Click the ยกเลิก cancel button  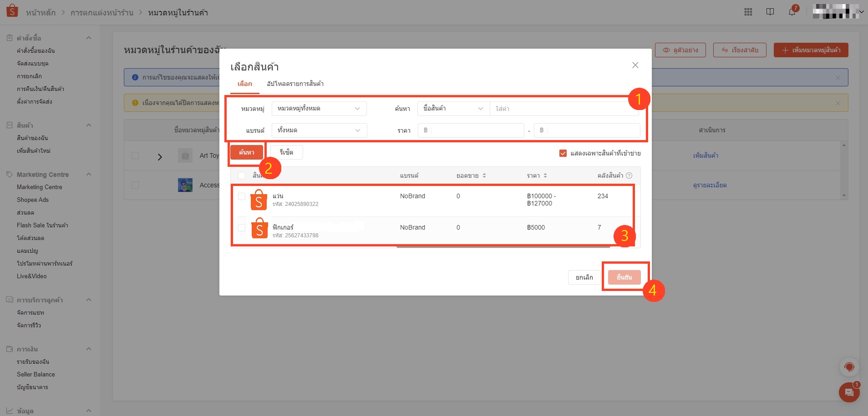tap(584, 277)
